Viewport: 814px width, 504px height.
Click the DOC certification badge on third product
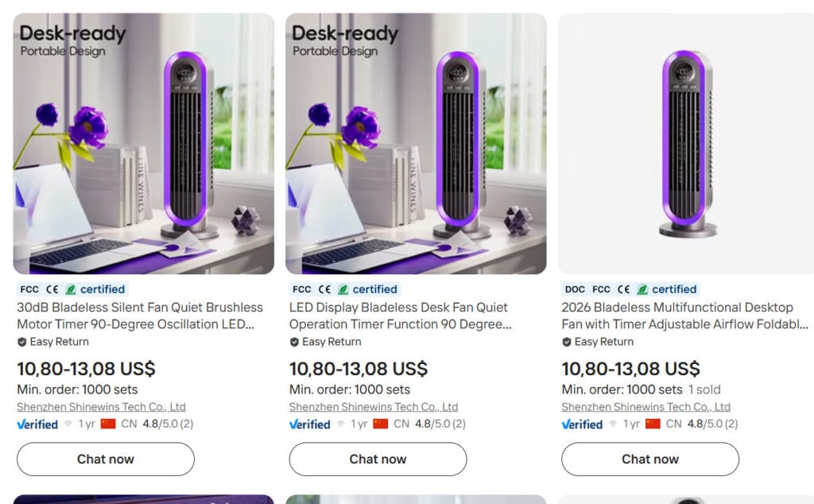click(575, 289)
